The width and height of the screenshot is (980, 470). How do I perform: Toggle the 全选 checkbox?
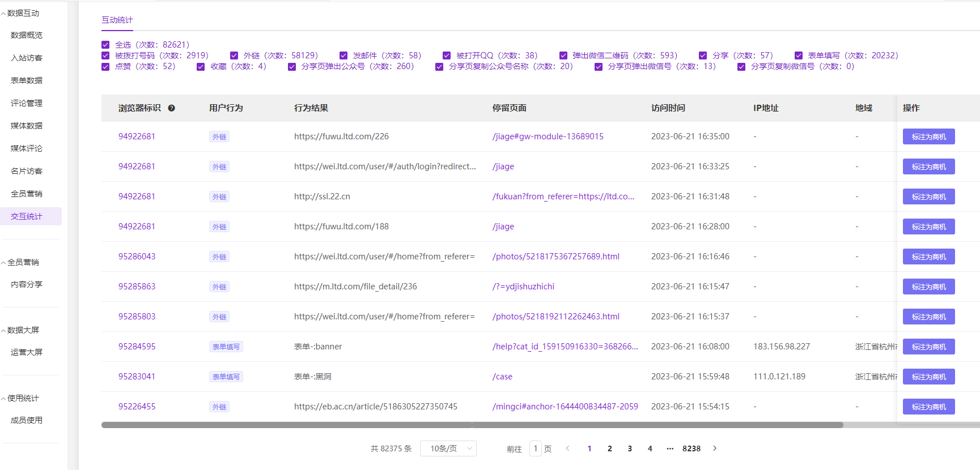[105, 45]
